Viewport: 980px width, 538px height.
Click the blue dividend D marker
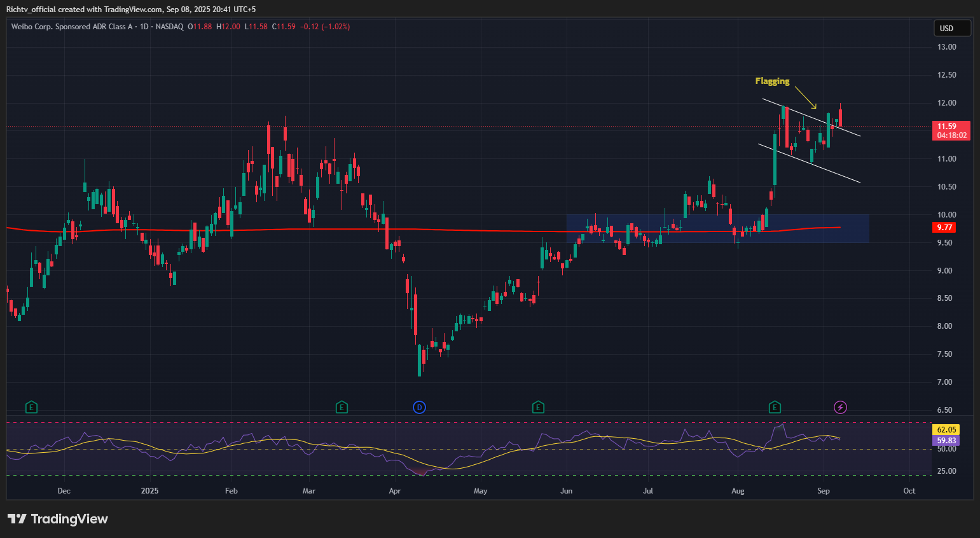pos(419,407)
